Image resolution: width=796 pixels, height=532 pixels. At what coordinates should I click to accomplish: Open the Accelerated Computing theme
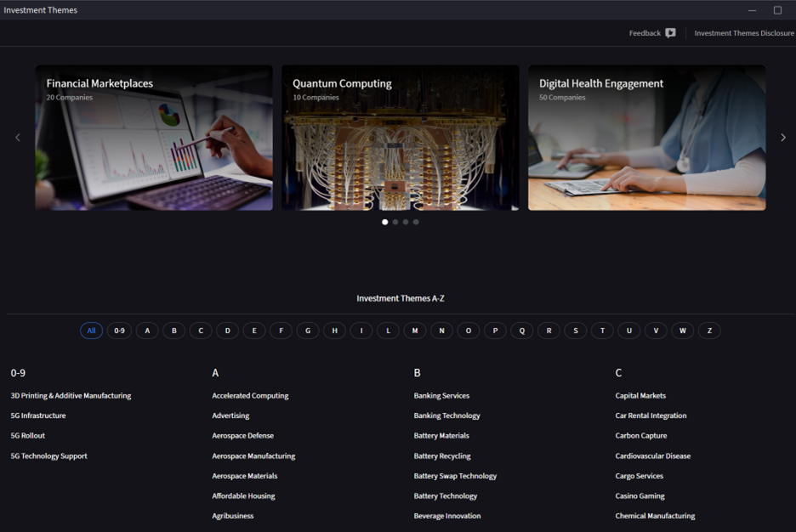[250, 395]
